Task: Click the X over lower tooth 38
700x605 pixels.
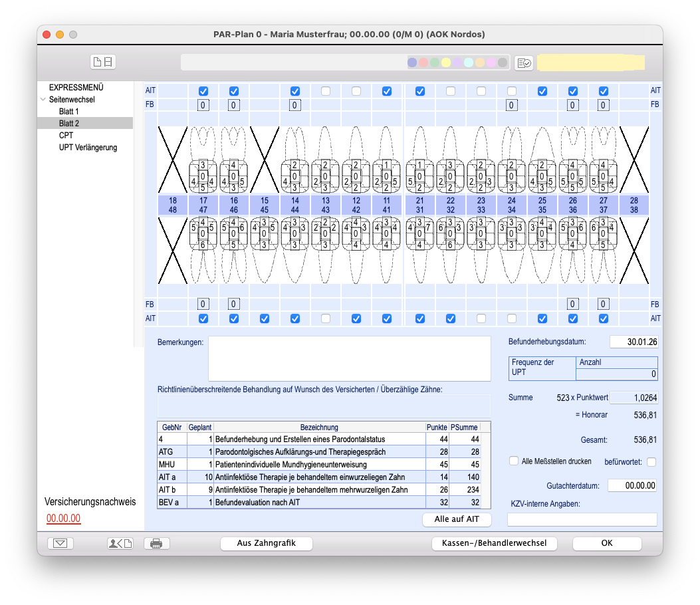Action: click(634, 249)
